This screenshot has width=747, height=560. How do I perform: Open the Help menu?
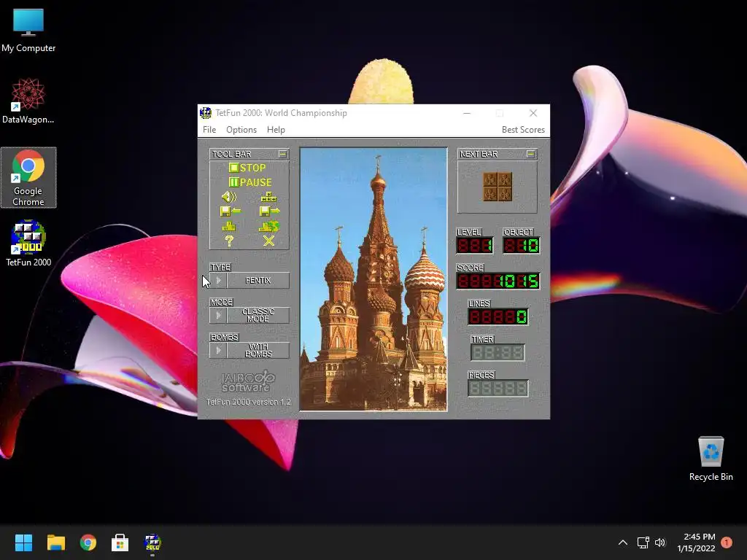(x=275, y=130)
